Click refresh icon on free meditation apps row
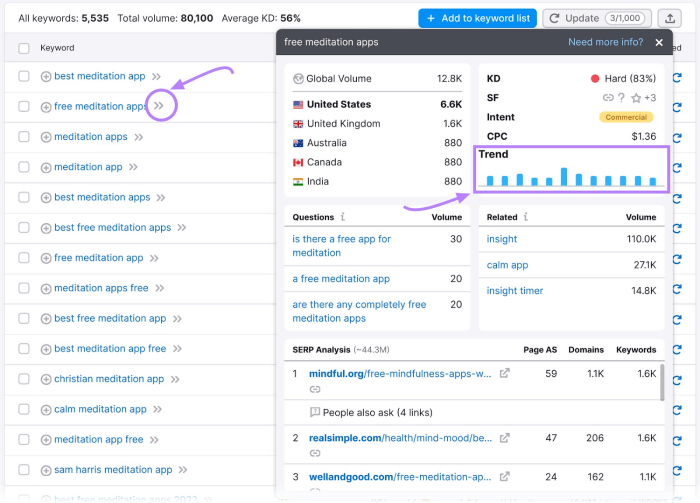The image size is (700, 503). pyautogui.click(x=677, y=108)
